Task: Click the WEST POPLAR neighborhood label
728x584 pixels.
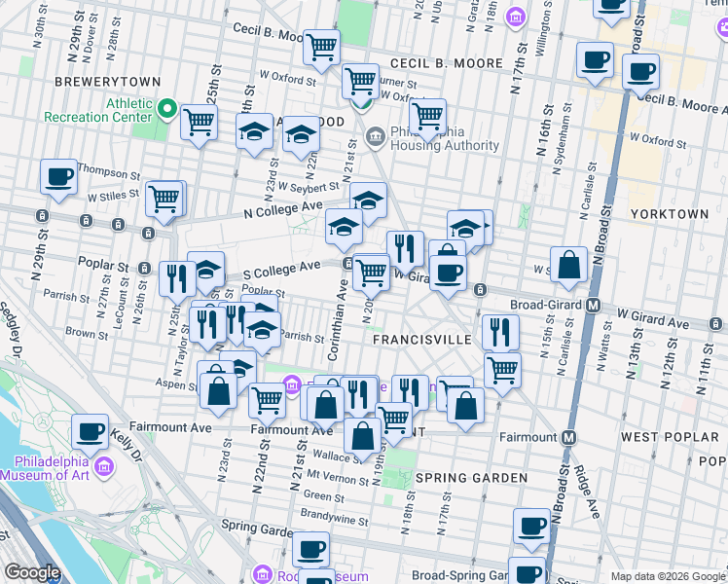Action: tap(670, 437)
